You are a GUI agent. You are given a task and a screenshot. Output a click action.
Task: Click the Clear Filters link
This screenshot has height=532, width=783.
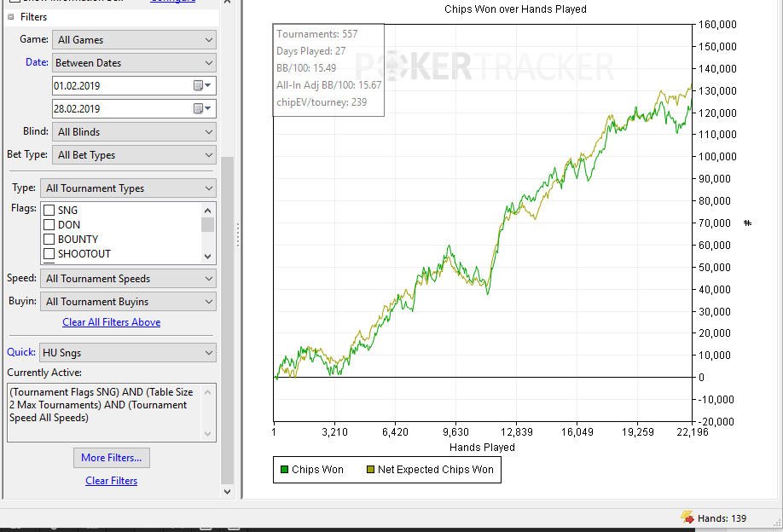coord(112,481)
